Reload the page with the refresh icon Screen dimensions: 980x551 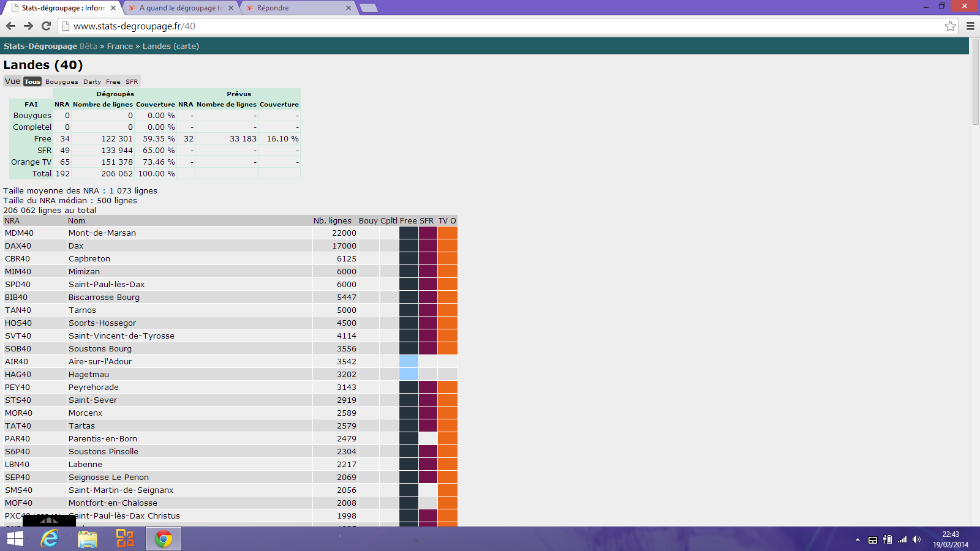point(46,26)
